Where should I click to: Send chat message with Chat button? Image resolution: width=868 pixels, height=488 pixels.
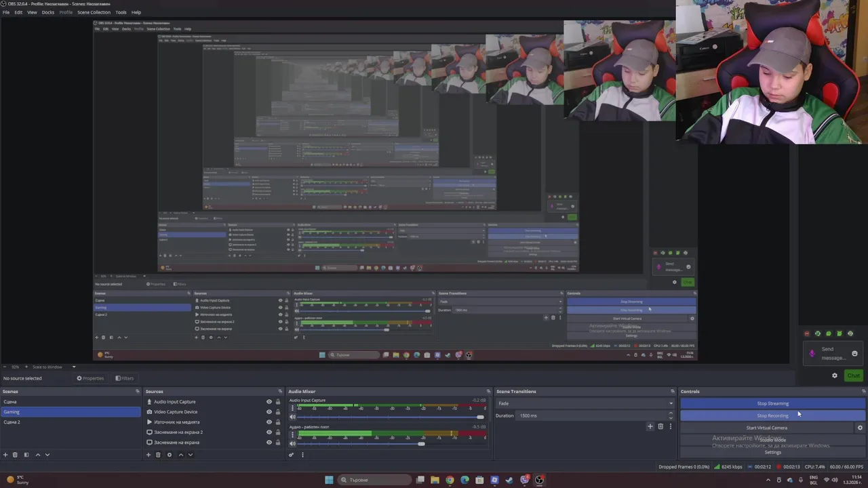(853, 375)
